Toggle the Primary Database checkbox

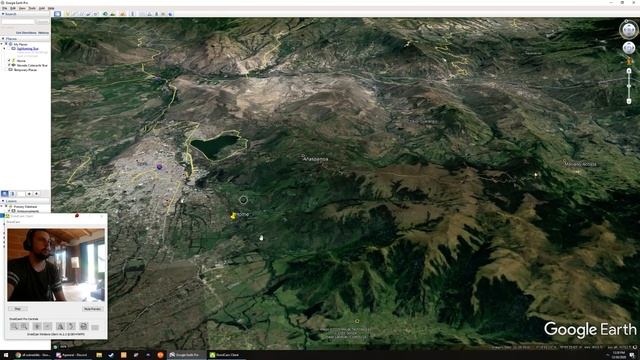tap(6, 207)
